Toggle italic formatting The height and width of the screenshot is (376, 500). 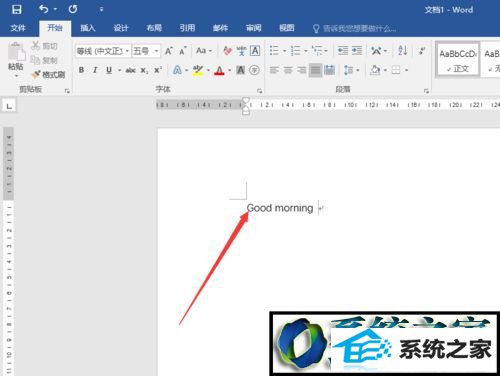pos(95,70)
